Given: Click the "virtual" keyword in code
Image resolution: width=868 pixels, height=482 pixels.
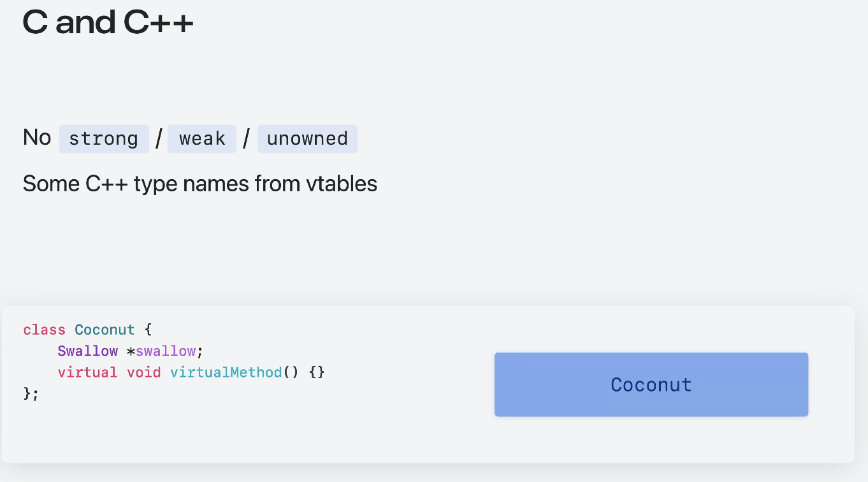Looking at the screenshot, I should click(87, 372).
